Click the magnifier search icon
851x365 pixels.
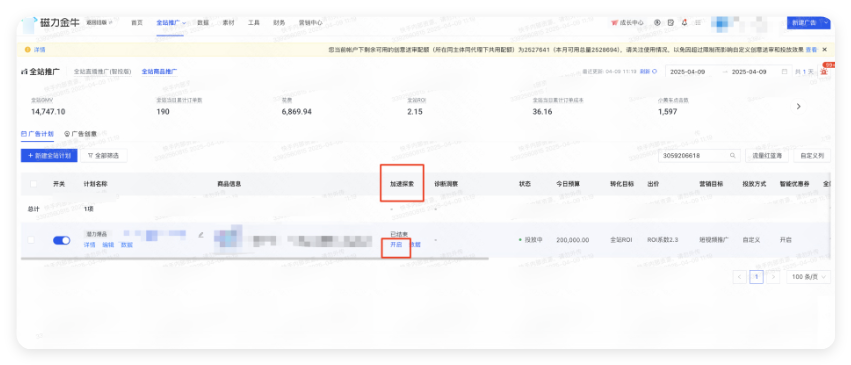tap(733, 156)
